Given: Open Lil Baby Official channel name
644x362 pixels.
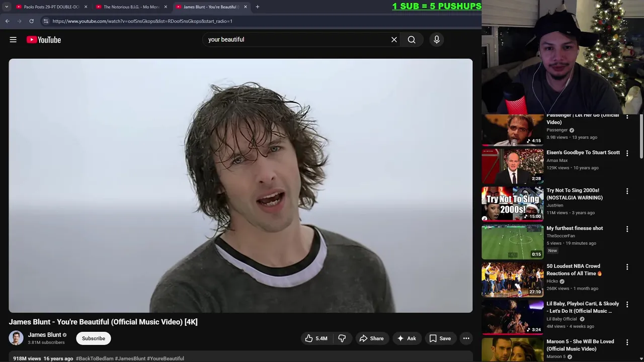Looking at the screenshot, I should coord(561,319).
